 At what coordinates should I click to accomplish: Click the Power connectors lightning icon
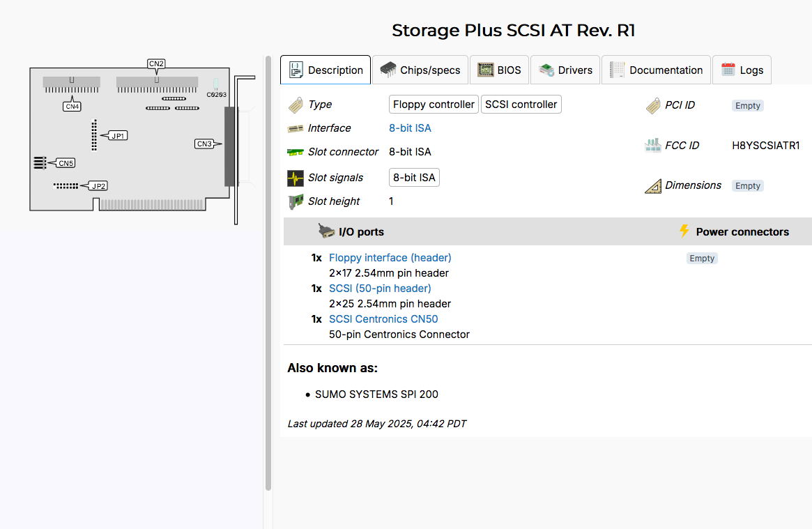[x=684, y=231]
